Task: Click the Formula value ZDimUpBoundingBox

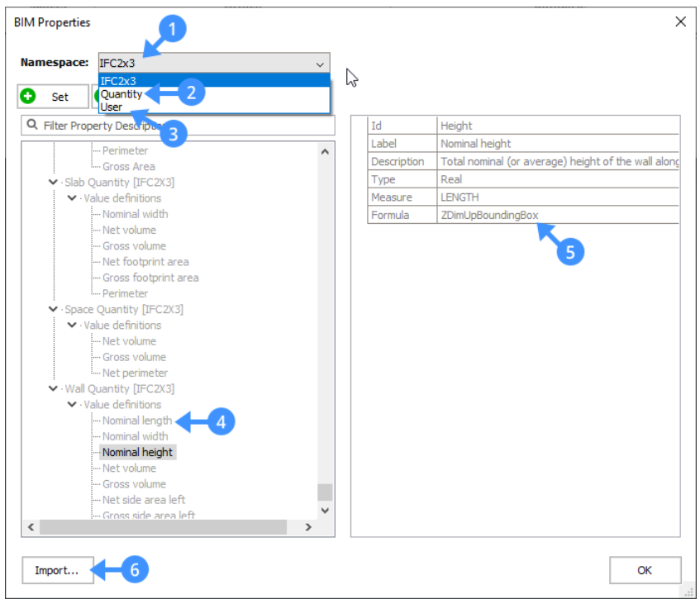Action: [489, 215]
